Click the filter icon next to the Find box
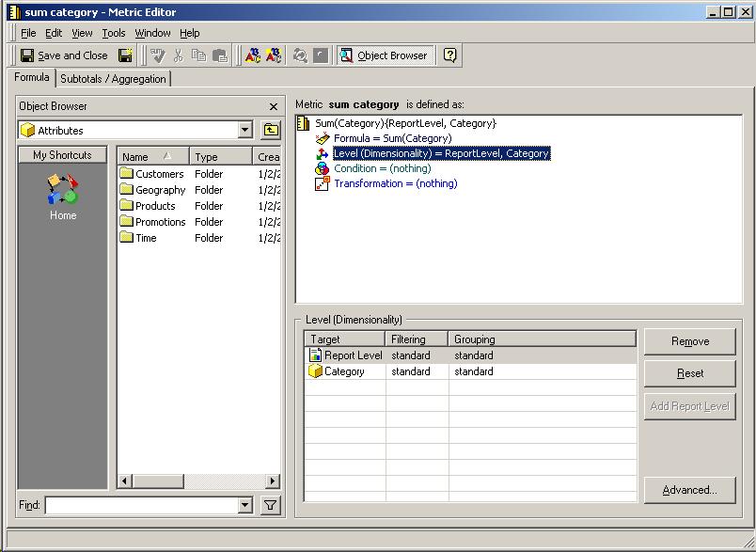 (x=271, y=506)
